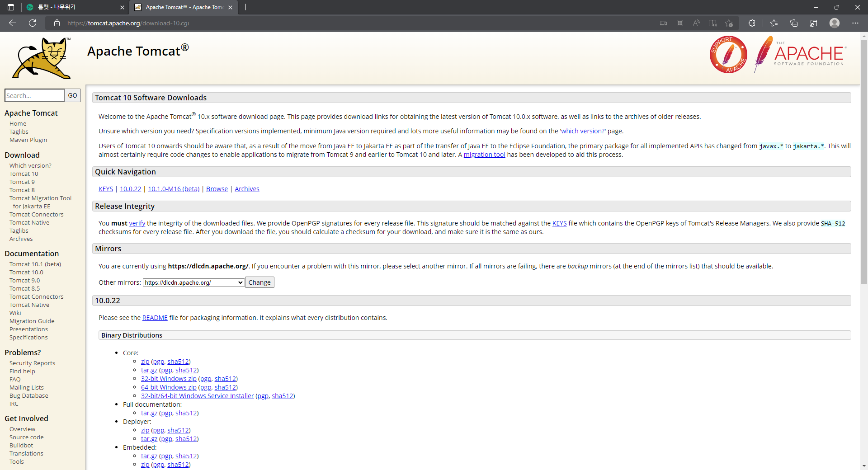Image resolution: width=868 pixels, height=470 pixels.
Task: Jump to 10.0.22 quick navigation link
Action: pyautogui.click(x=130, y=189)
